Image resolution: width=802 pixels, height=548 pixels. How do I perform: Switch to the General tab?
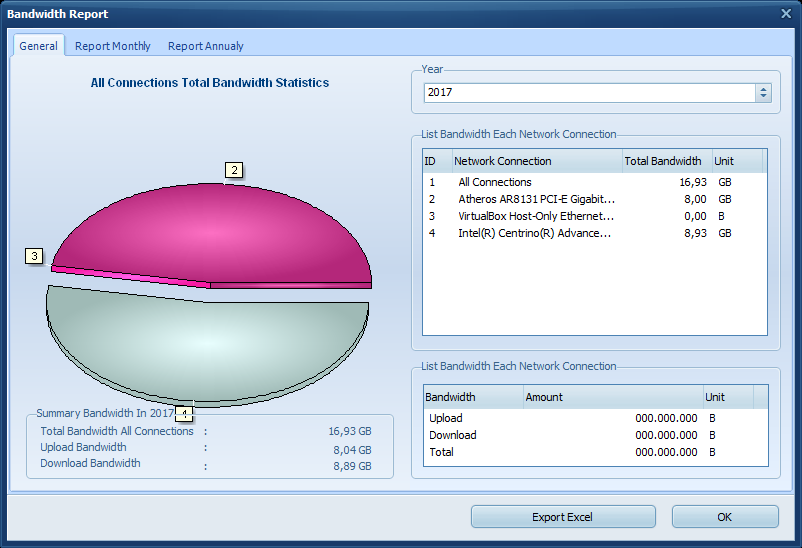pos(38,46)
